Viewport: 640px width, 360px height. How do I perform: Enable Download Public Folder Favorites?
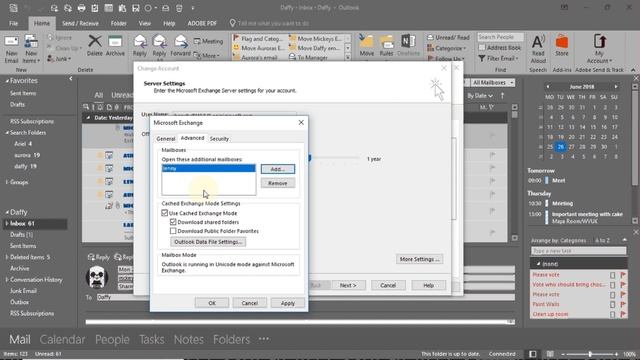(173, 231)
